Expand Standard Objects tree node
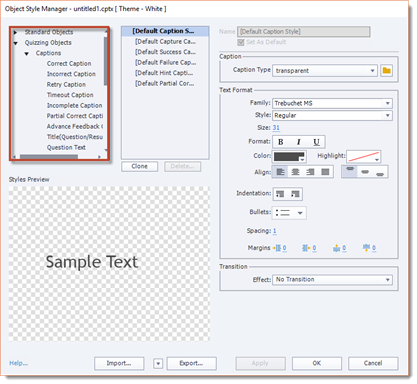This screenshot has width=417, height=384. coord(15,32)
